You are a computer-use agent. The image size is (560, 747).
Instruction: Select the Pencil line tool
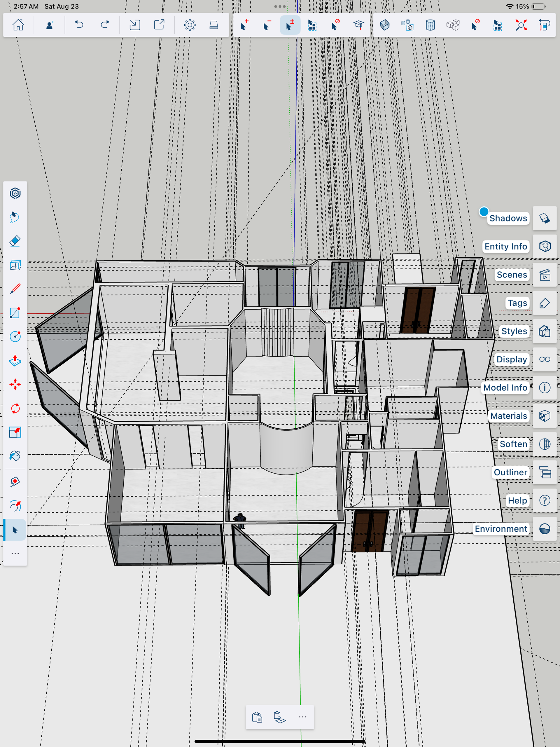[x=15, y=289]
